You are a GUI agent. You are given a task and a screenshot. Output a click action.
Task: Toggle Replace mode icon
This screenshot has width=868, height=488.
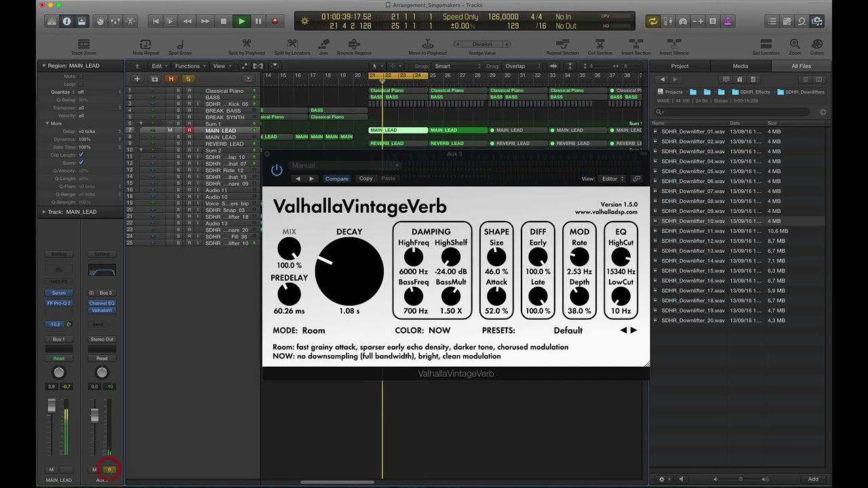[x=698, y=21]
